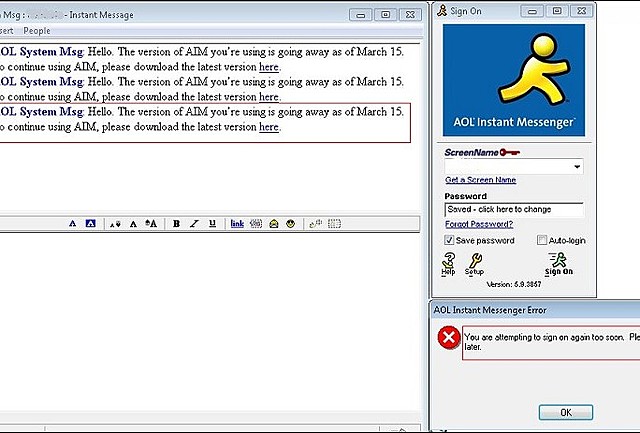Image resolution: width=640 pixels, height=433 pixels.
Task: Minimize the Instant Message window
Action: (x=361, y=15)
